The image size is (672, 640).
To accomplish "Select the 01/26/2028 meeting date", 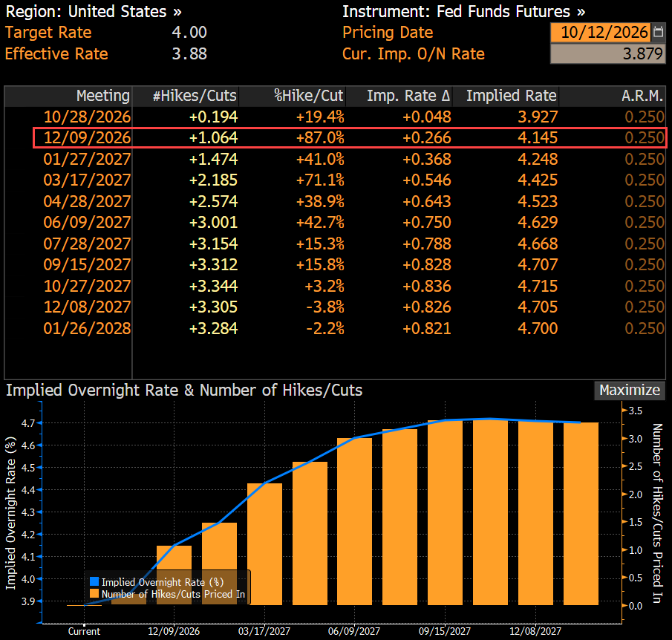I will (x=87, y=328).
